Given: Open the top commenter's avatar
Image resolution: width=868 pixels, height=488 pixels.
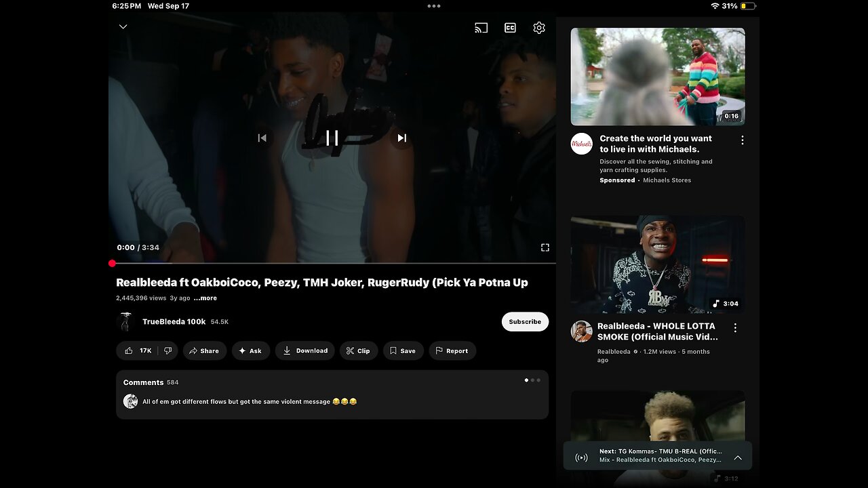Looking at the screenshot, I should (130, 401).
